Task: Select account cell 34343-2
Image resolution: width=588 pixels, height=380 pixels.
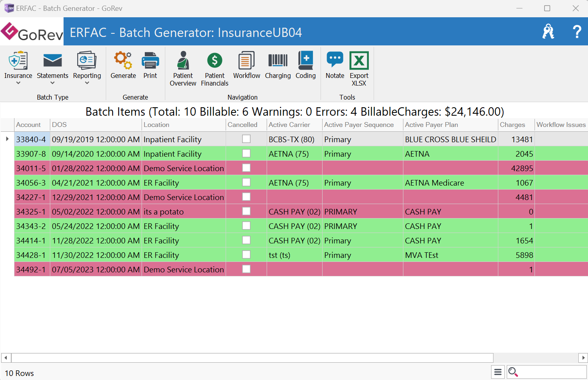Action: pos(32,226)
